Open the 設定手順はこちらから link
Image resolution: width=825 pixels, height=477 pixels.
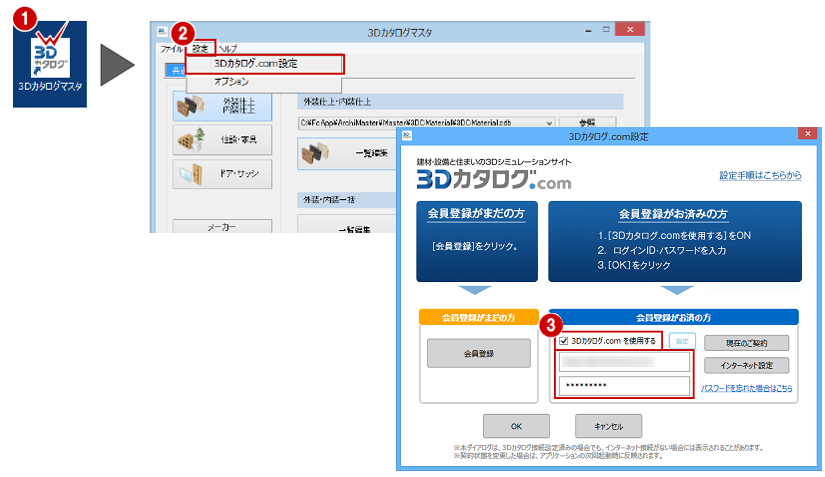point(760,175)
